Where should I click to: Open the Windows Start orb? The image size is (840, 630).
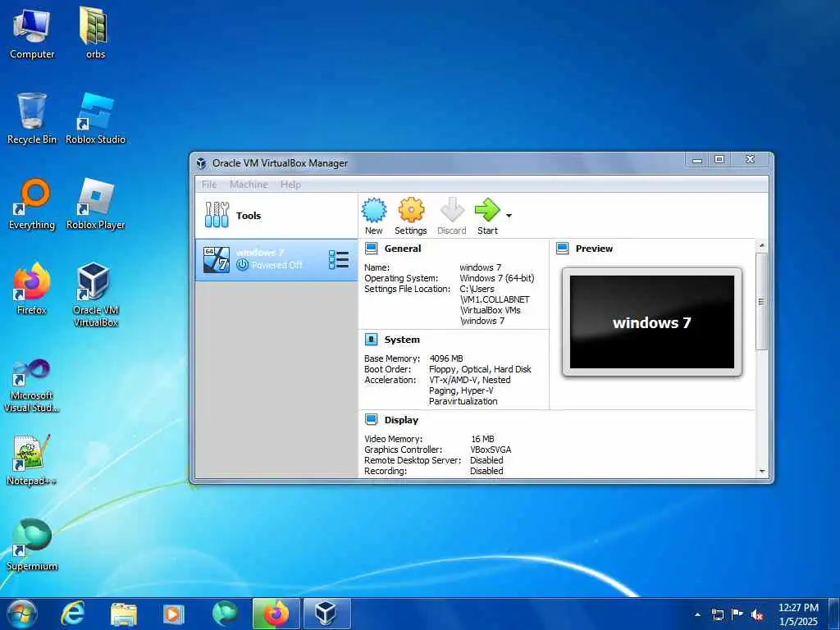pyautogui.click(x=22, y=614)
